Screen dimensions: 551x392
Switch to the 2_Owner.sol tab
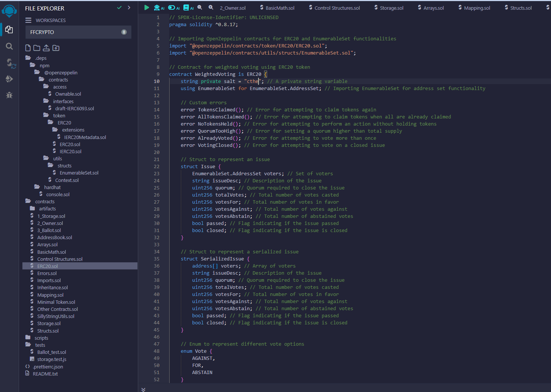232,8
